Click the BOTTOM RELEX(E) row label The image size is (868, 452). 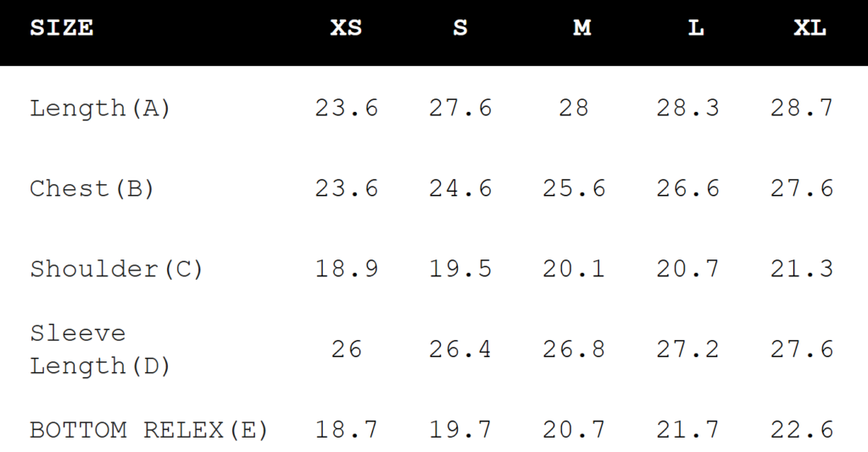[x=149, y=430]
